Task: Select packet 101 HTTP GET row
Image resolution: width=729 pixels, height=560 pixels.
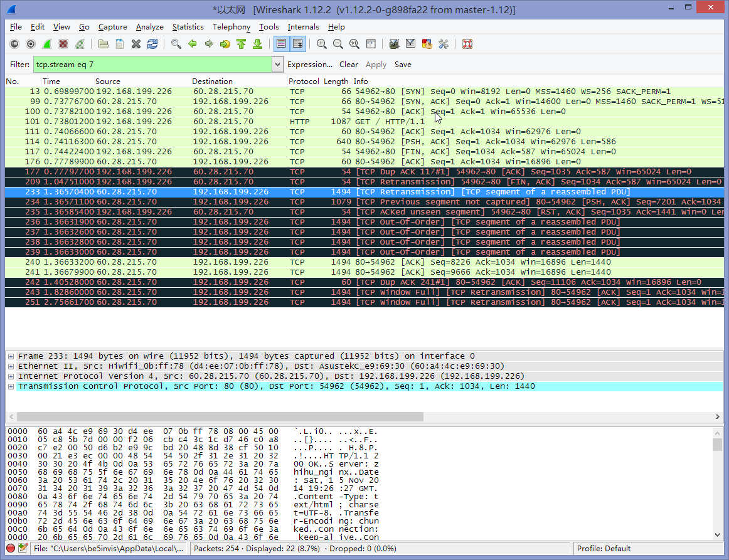Action: 364,122
